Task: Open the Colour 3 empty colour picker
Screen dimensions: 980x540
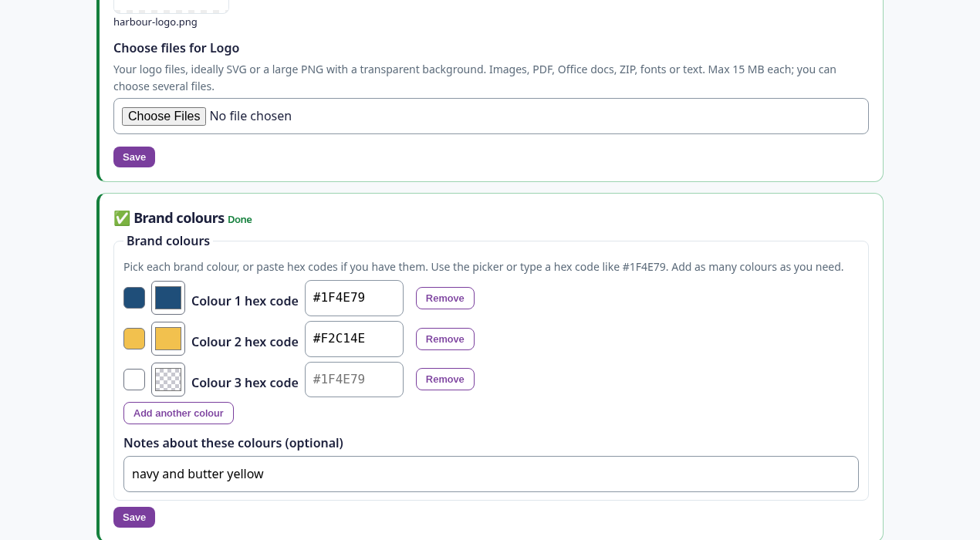Action: pos(168,380)
